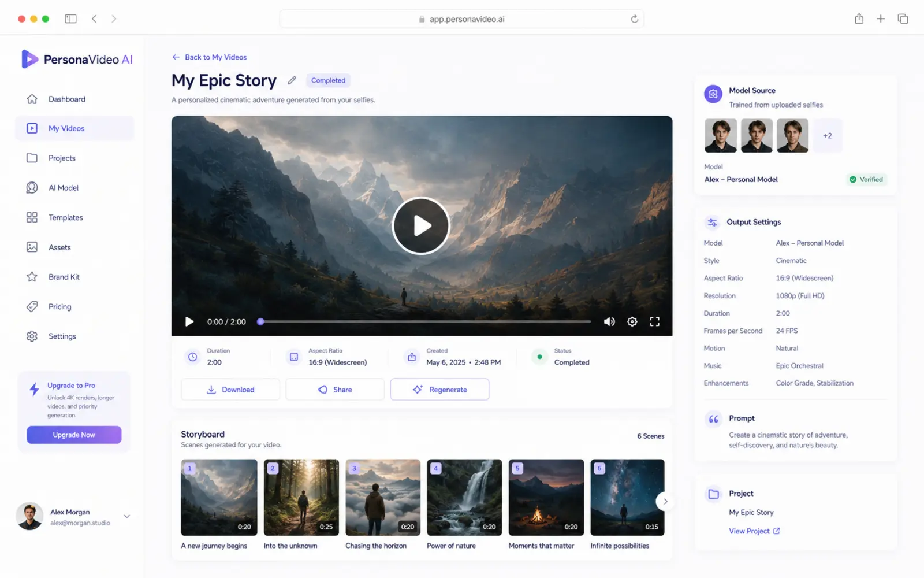The height and width of the screenshot is (578, 924).
Task: Click the small play button in player bar
Action: [x=189, y=321]
